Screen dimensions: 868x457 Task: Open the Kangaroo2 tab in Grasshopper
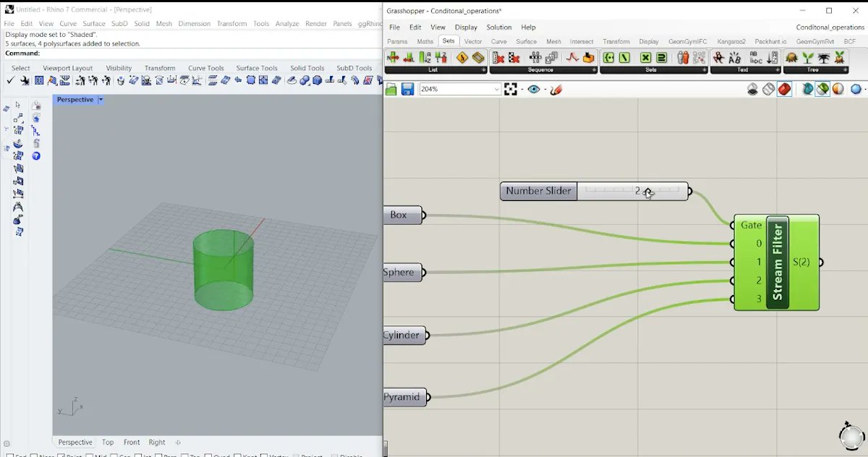click(x=731, y=42)
